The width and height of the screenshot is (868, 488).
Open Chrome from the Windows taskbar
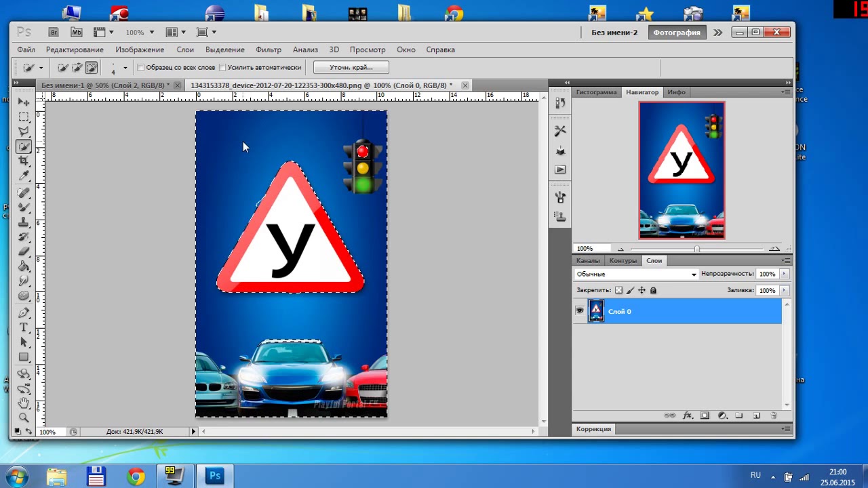[x=136, y=476]
